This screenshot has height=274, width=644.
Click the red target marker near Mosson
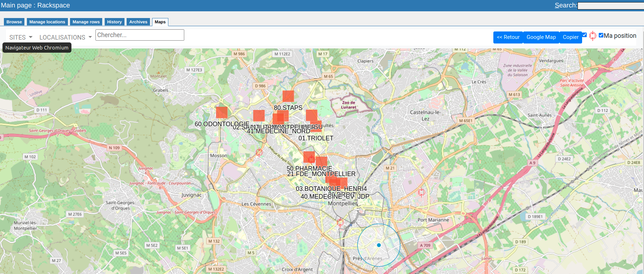coord(259,152)
